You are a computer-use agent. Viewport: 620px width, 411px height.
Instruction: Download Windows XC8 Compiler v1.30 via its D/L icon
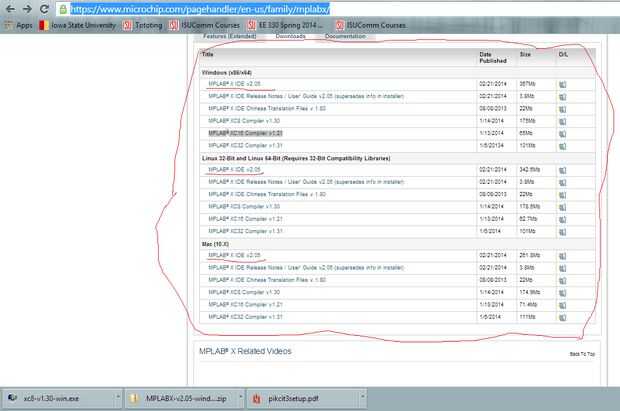[x=562, y=121]
